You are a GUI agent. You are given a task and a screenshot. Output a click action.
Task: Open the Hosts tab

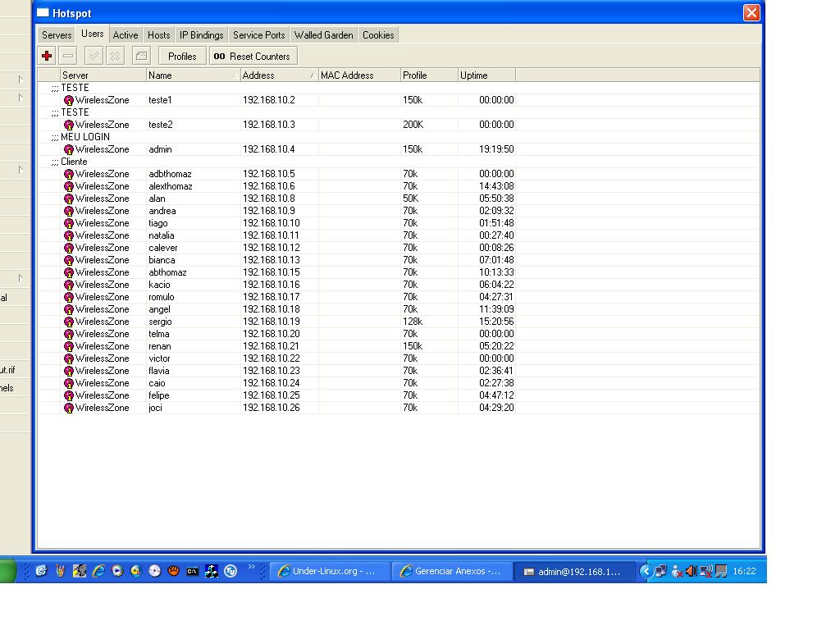pyautogui.click(x=158, y=34)
